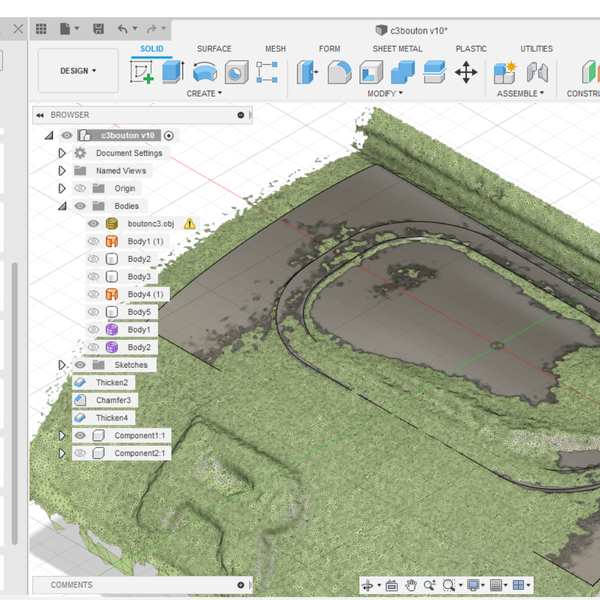
Task: Open the SHEET METAL tab
Action: (397, 48)
